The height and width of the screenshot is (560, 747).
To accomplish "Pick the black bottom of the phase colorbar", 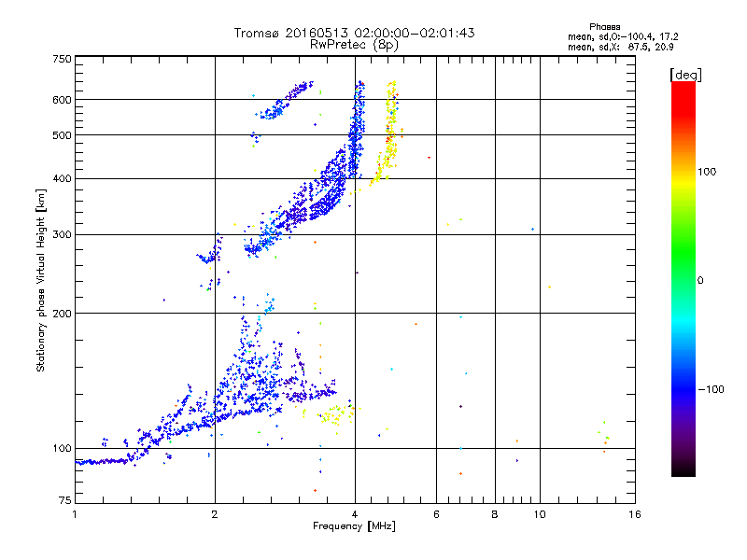I will [x=684, y=471].
